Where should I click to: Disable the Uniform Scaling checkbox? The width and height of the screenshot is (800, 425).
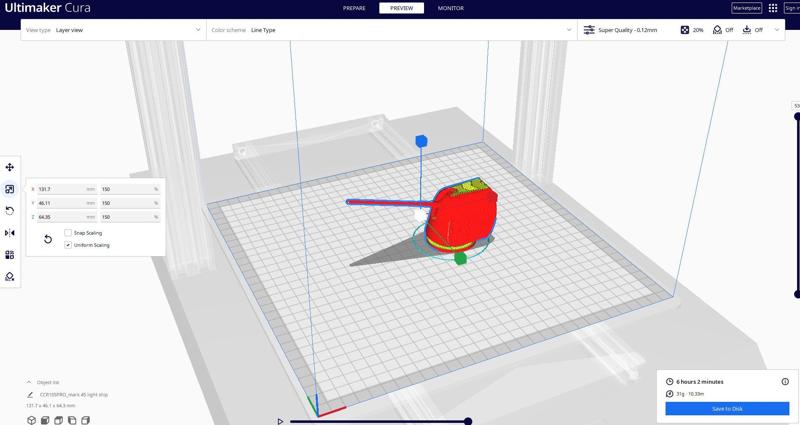click(x=68, y=245)
